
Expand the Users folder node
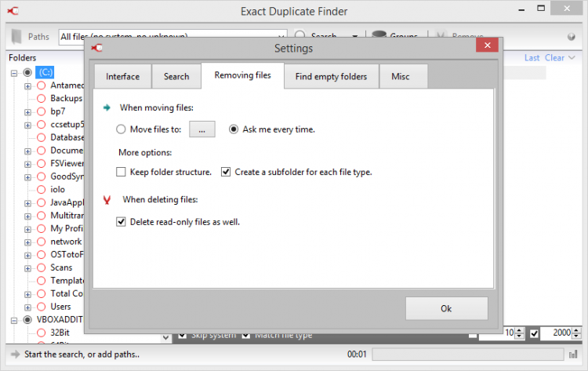coord(27,307)
